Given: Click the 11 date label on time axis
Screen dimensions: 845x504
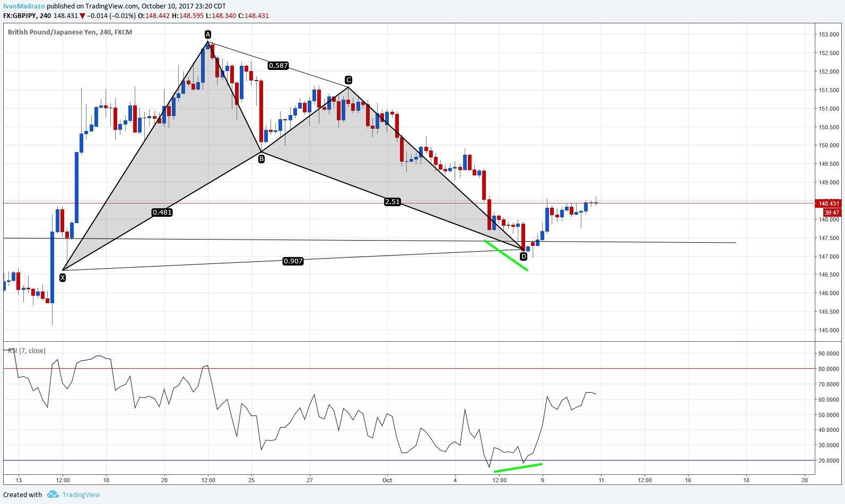Looking at the screenshot, I should click(x=601, y=480).
